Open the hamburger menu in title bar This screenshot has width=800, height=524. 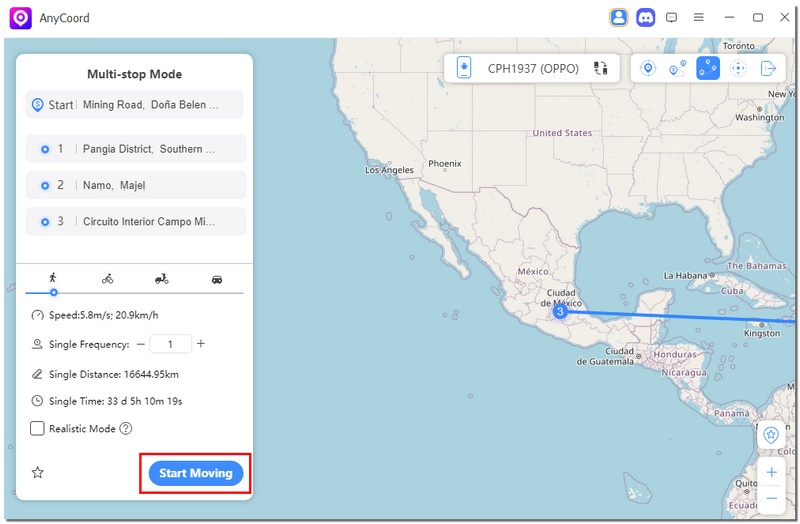click(x=699, y=17)
